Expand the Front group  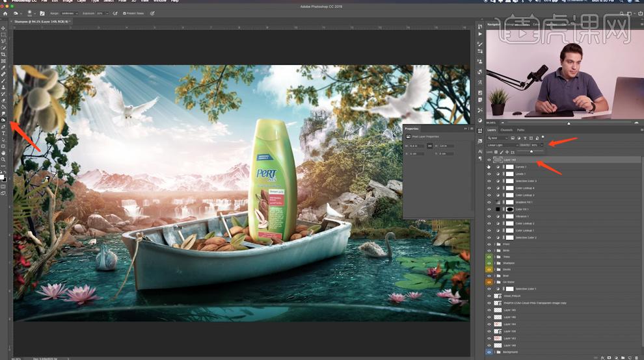[x=495, y=244]
